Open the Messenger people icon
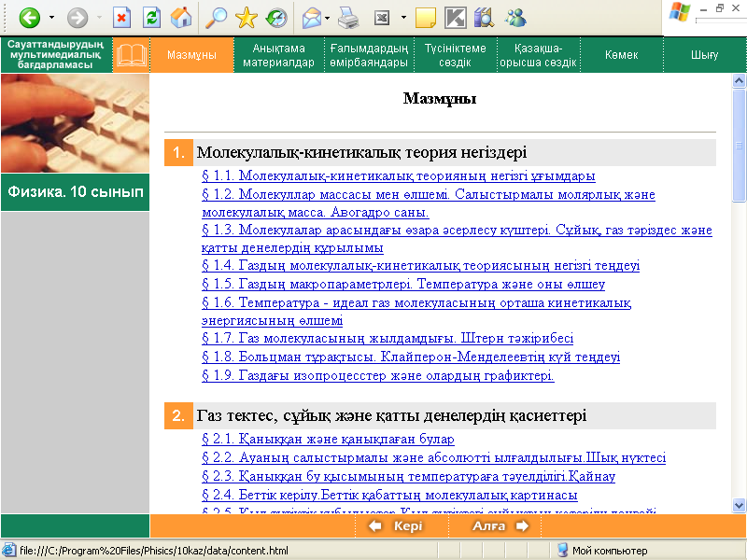The width and height of the screenshot is (747, 560). tap(514, 17)
